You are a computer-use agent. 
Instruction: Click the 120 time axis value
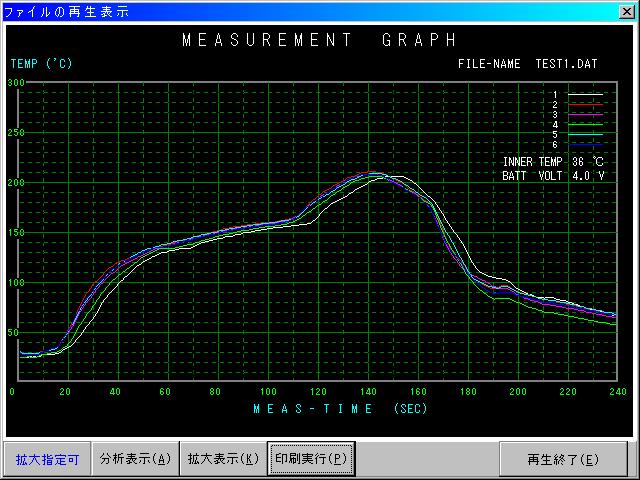318,392
